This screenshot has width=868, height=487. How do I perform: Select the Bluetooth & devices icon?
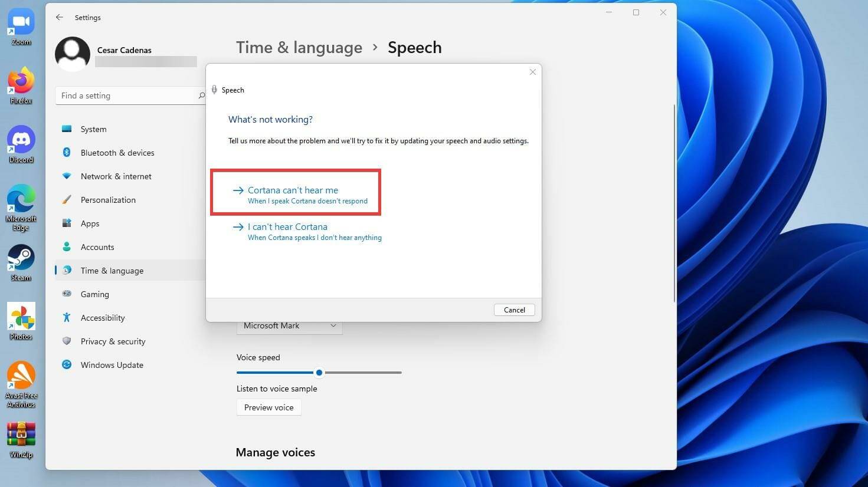point(67,152)
